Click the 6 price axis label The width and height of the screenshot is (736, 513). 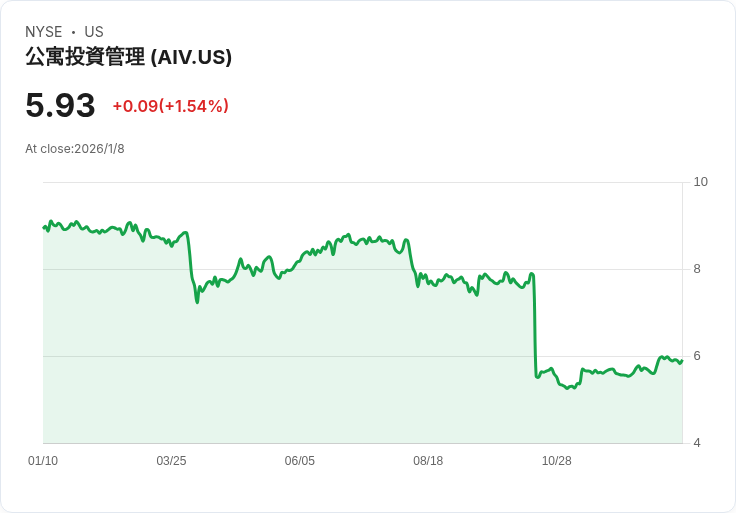[x=697, y=356]
